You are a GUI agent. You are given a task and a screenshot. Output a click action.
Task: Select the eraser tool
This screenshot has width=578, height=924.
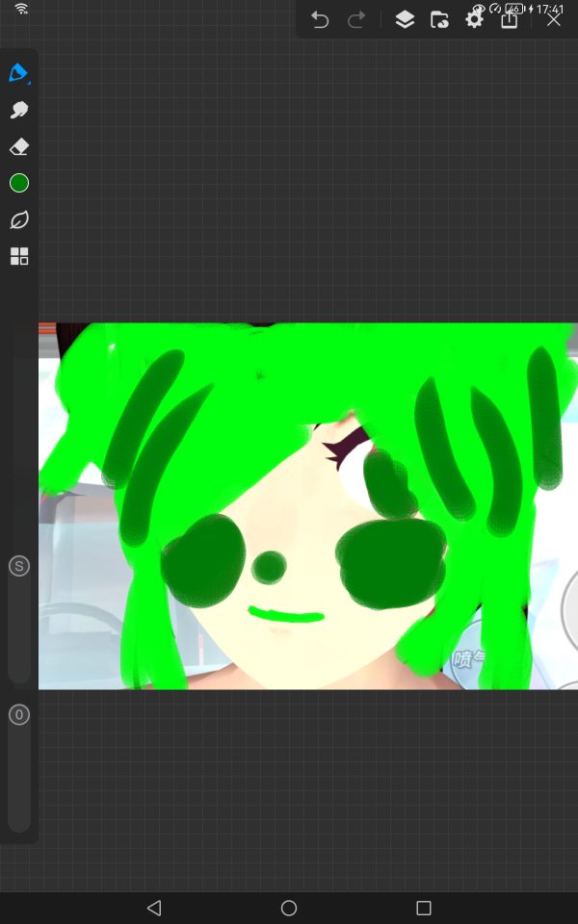pyautogui.click(x=19, y=146)
